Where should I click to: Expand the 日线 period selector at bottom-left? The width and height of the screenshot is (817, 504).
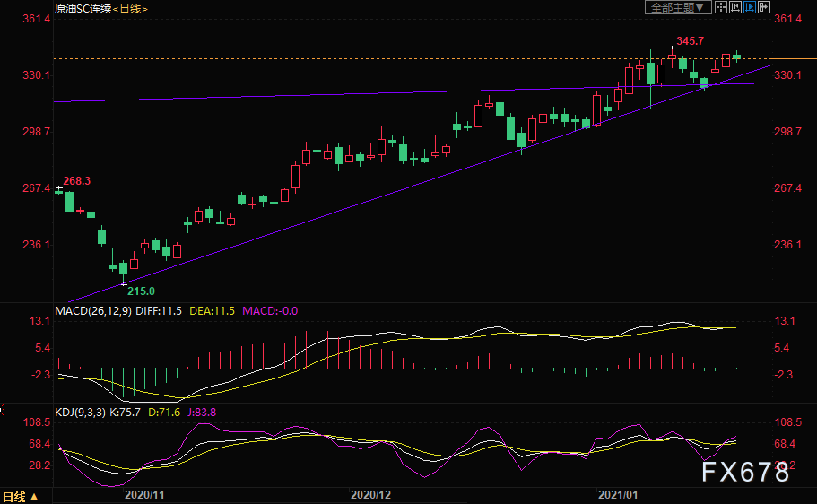click(x=21, y=497)
